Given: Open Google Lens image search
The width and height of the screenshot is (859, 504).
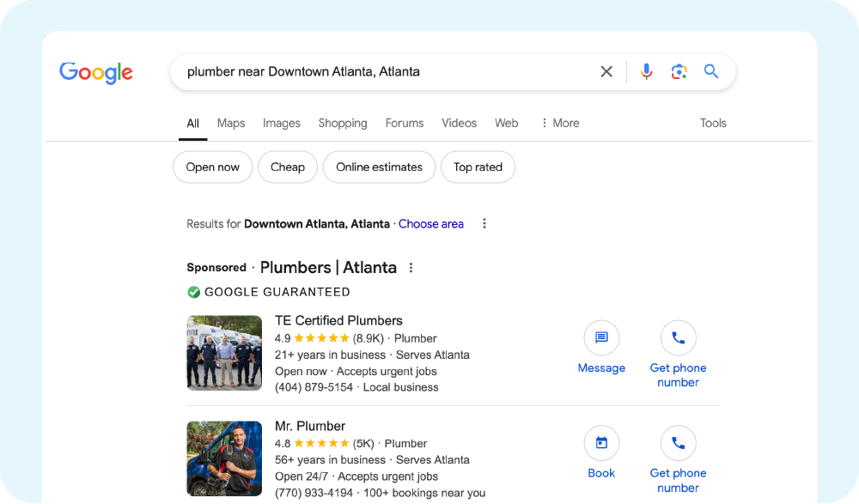Looking at the screenshot, I should click(679, 71).
